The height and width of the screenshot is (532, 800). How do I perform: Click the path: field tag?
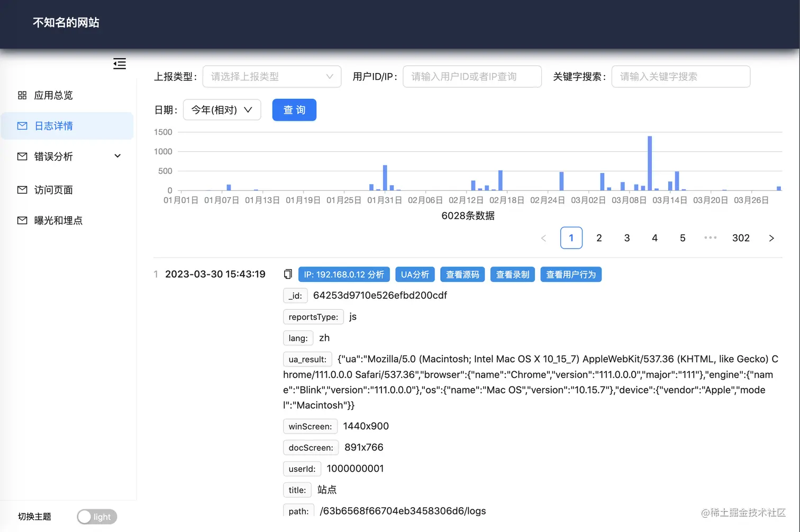(x=298, y=511)
